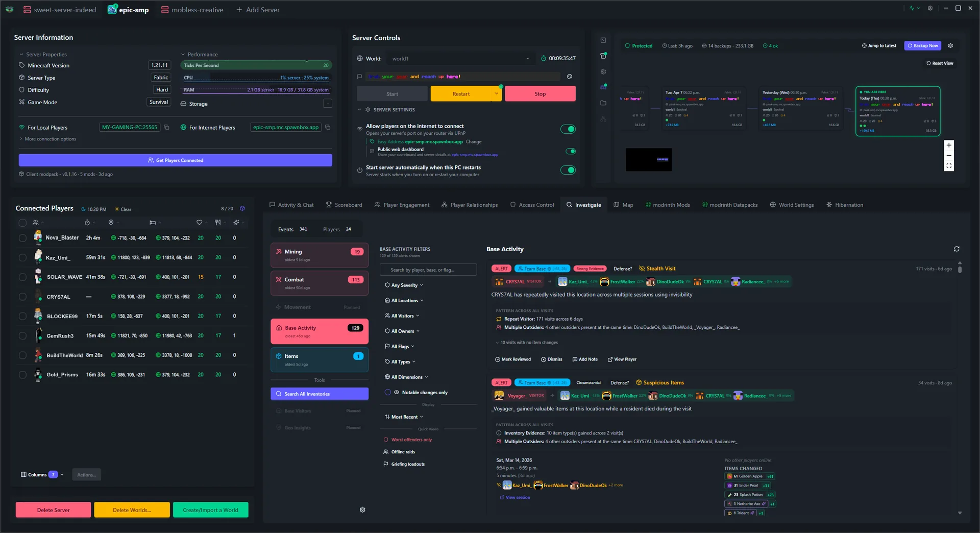Refresh the Base Activity panel

958,249
